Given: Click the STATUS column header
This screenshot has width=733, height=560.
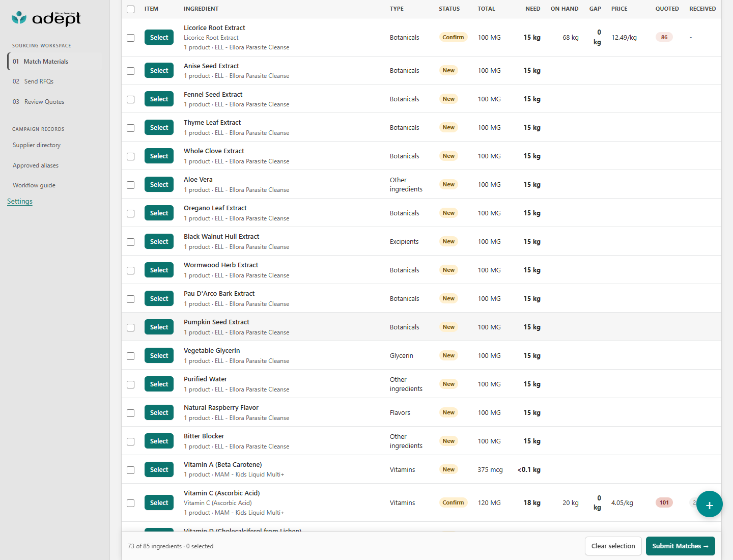Looking at the screenshot, I should coord(449,9).
